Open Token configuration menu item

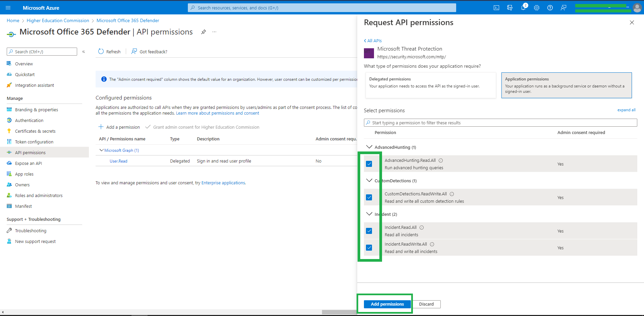[34, 142]
